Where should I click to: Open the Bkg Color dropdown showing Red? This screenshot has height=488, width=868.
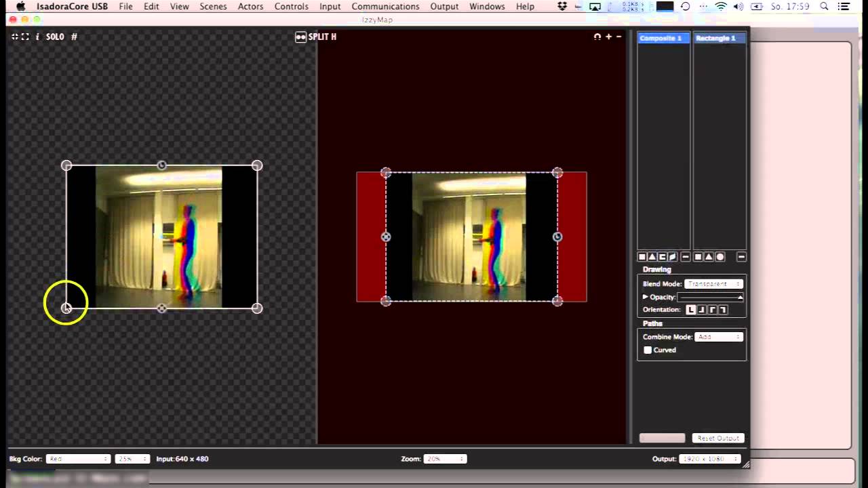point(79,459)
